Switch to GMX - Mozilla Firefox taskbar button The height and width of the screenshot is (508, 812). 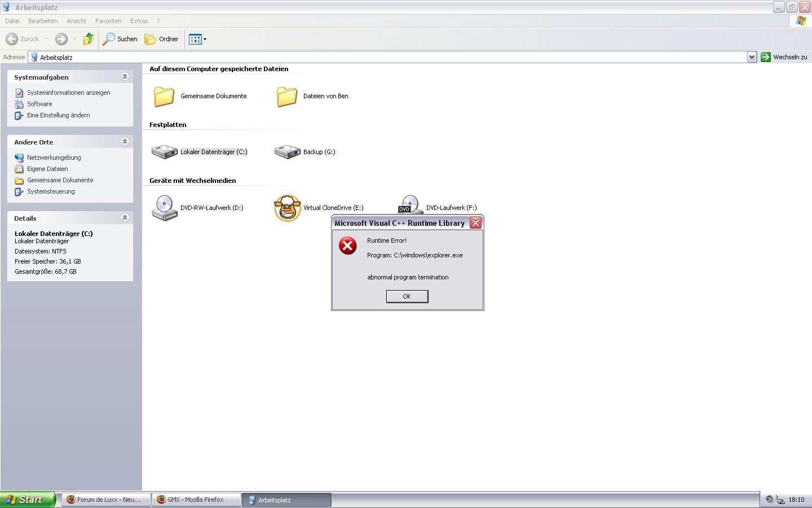click(196, 500)
